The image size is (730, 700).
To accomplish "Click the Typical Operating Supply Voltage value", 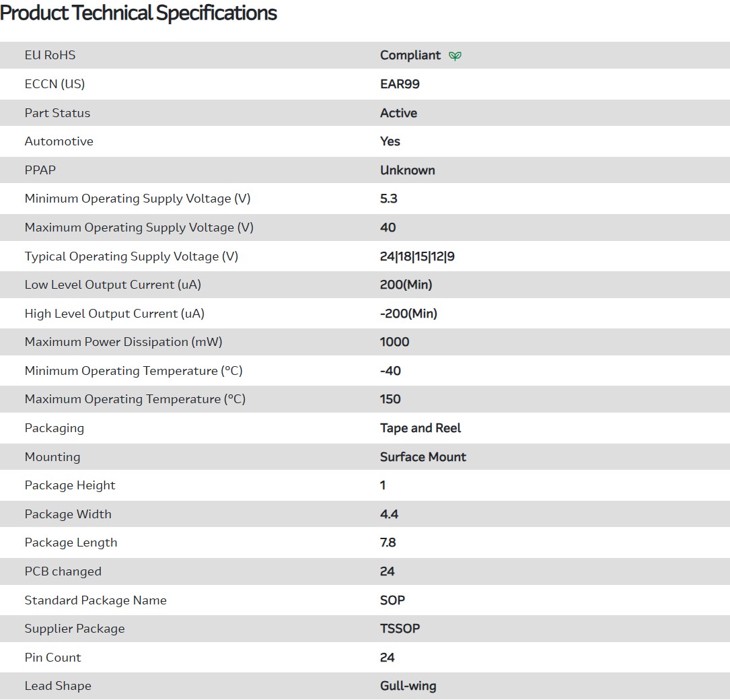I will click(417, 256).
